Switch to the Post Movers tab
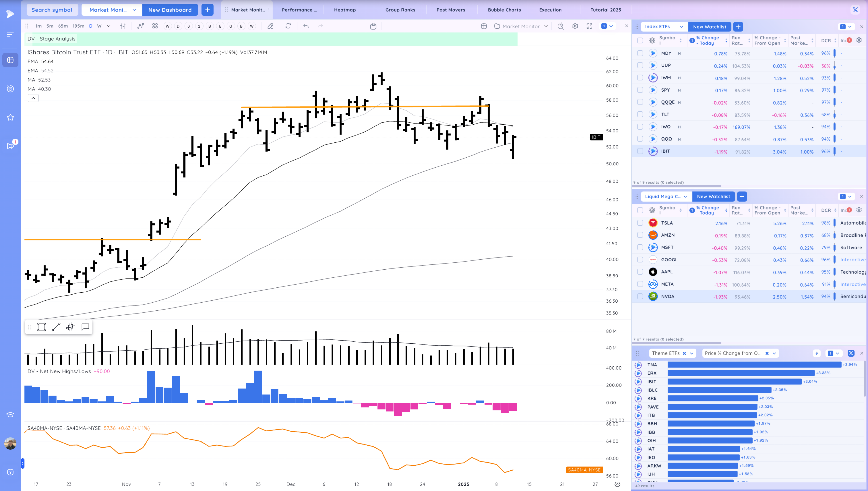868x491 pixels. [451, 10]
